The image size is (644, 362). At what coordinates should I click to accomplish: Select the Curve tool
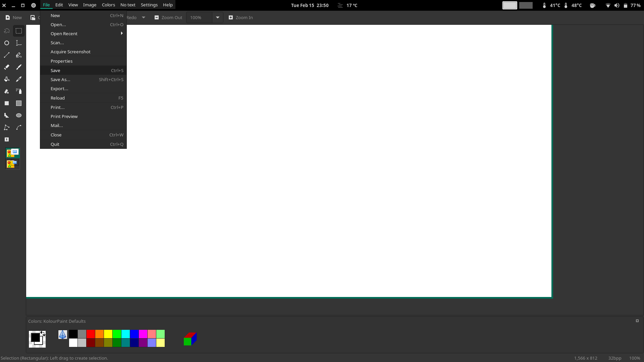coord(19,127)
